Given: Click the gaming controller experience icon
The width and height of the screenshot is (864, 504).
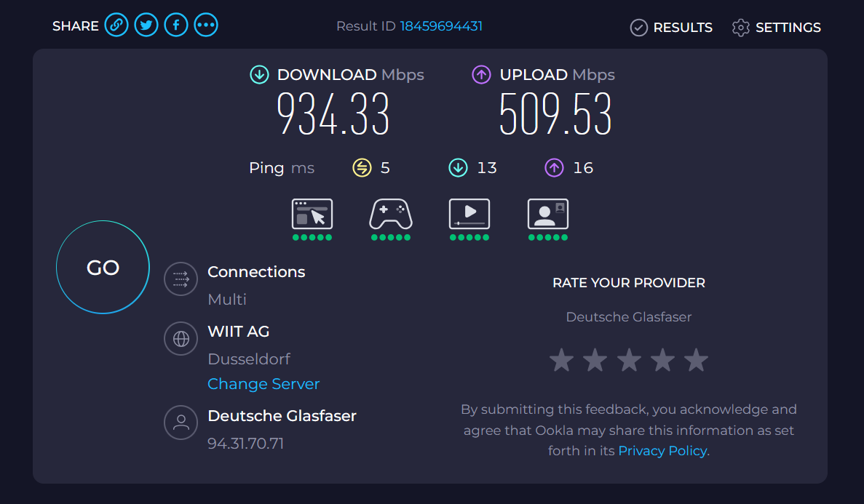Looking at the screenshot, I should [391, 214].
